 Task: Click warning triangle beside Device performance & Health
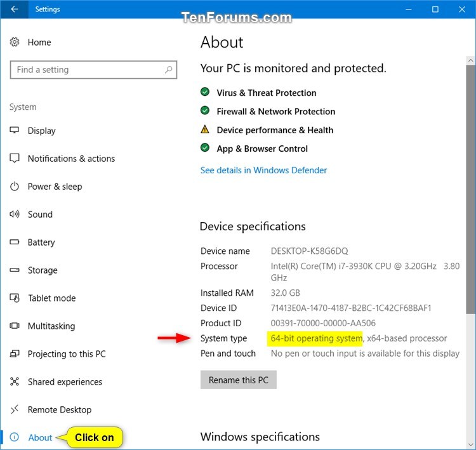pyautogui.click(x=205, y=129)
